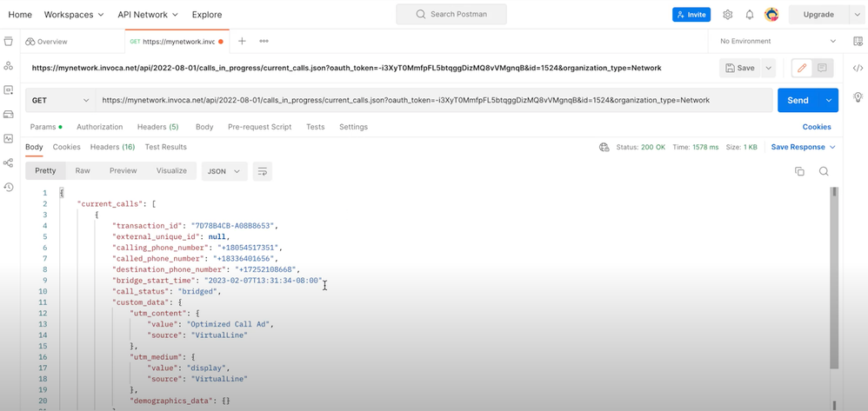Open Mock Servers sidebar icon
868x411 pixels.
(9, 115)
